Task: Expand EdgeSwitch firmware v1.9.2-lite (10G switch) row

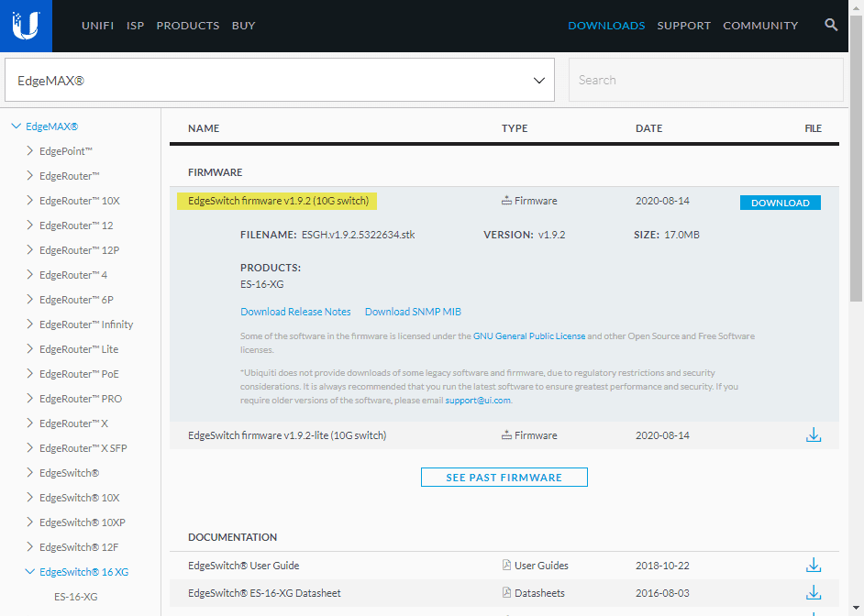Action: click(287, 435)
